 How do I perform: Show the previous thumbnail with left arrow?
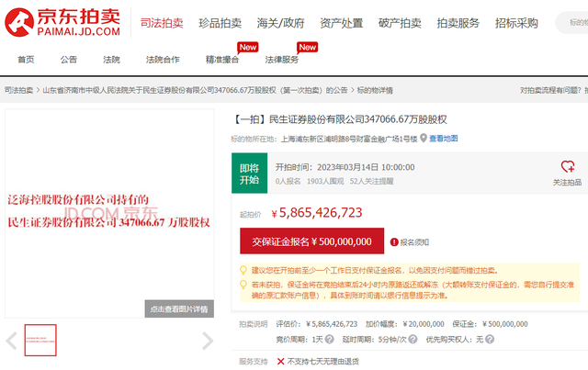12,341
